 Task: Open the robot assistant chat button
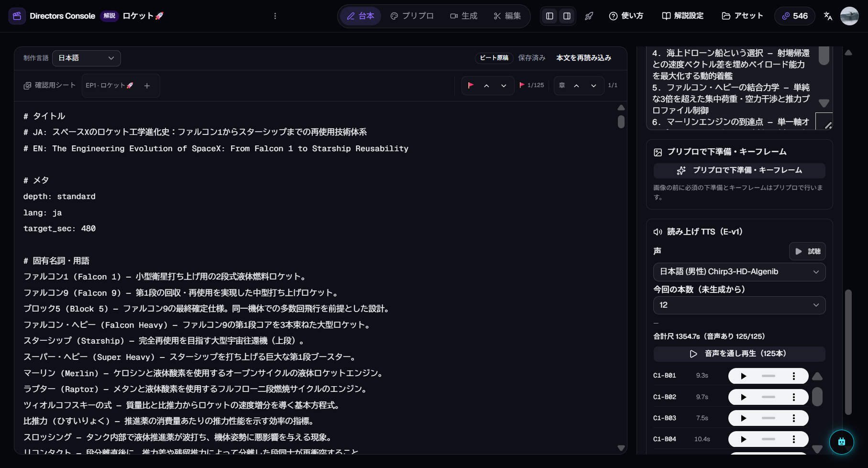(842, 442)
